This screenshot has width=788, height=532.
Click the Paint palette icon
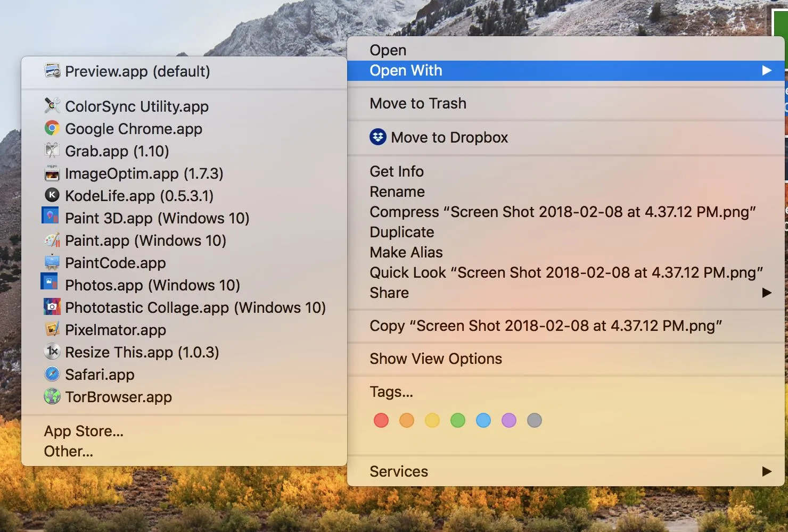[52, 240]
